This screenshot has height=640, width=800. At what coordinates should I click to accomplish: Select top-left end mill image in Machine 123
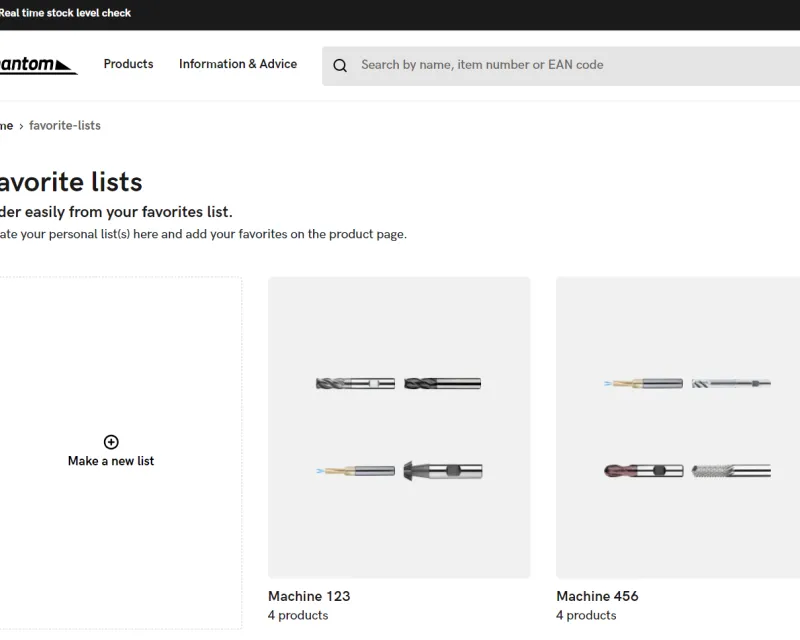354,383
